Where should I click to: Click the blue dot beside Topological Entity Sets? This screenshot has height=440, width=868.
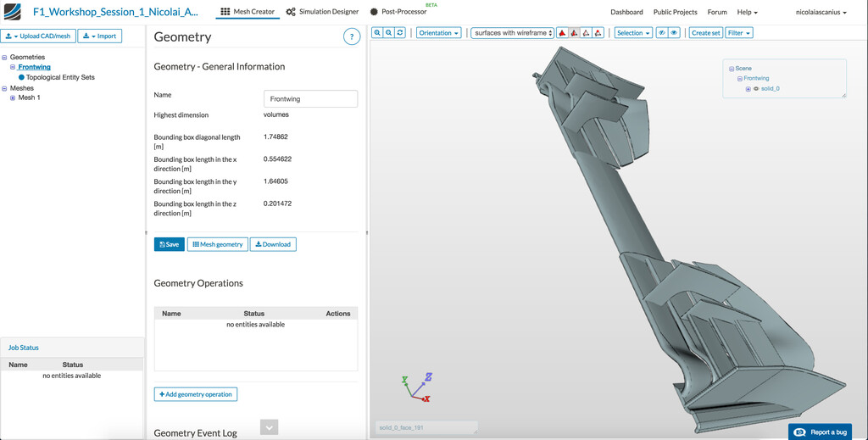tap(21, 77)
